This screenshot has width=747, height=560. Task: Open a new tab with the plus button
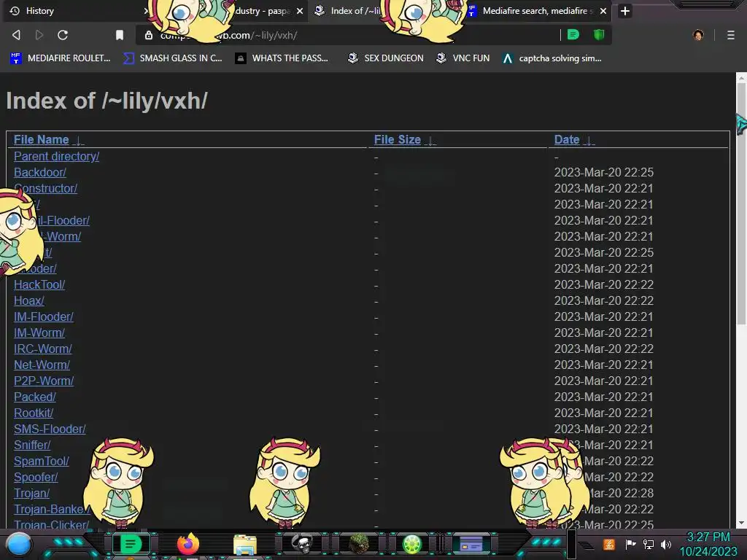point(625,11)
